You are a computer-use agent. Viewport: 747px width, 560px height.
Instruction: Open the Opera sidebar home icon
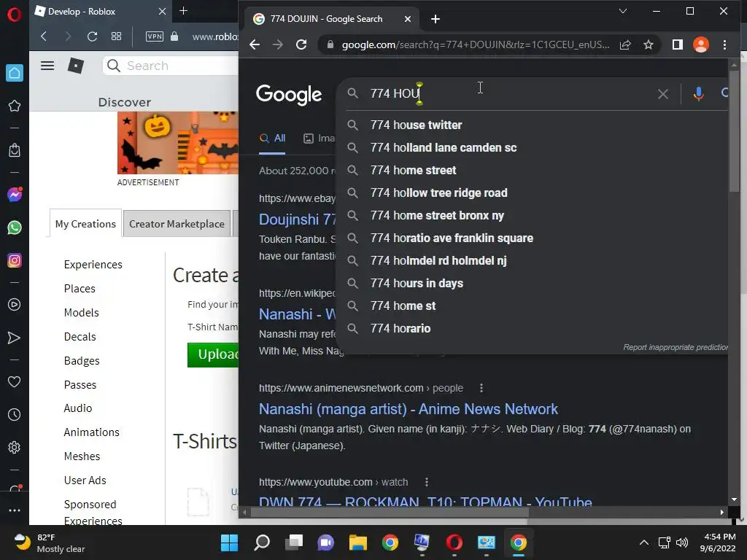pyautogui.click(x=15, y=73)
